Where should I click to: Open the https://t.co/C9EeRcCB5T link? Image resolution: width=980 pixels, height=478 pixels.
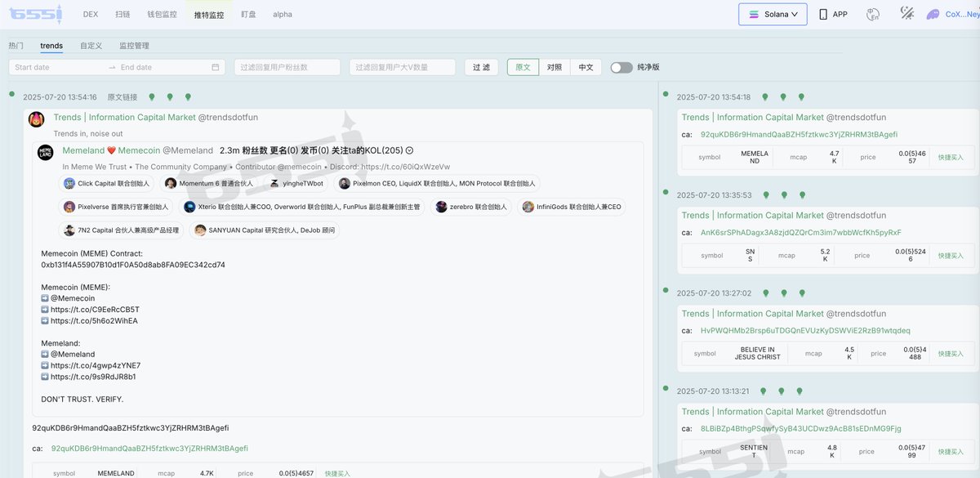pos(95,310)
